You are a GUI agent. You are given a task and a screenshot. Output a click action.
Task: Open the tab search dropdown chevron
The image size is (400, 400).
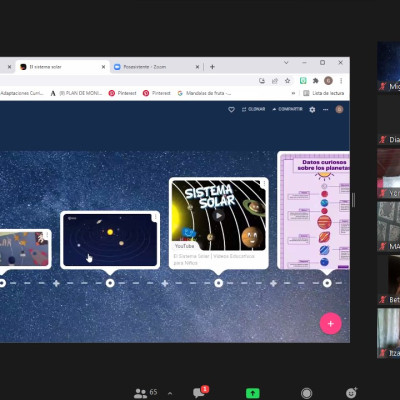pyautogui.click(x=286, y=63)
